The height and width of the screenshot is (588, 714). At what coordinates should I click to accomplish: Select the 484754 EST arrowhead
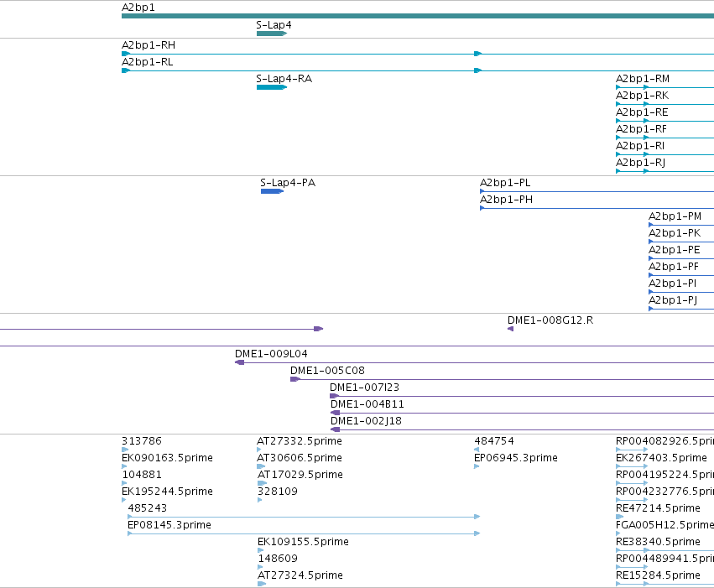[x=477, y=450]
